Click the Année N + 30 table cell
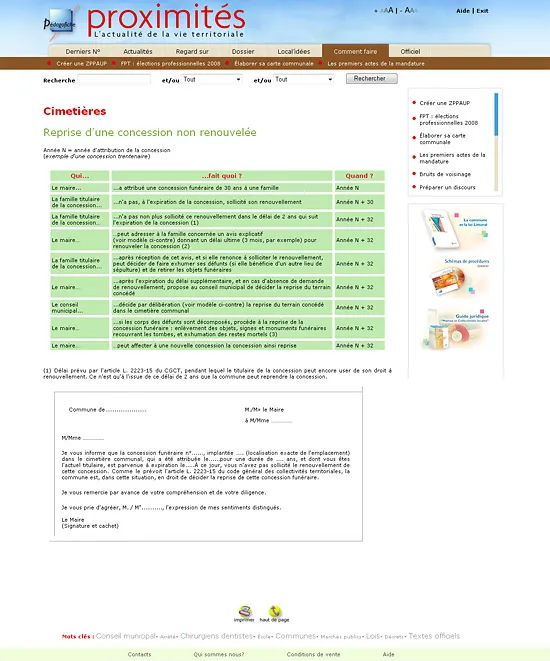 pos(360,202)
